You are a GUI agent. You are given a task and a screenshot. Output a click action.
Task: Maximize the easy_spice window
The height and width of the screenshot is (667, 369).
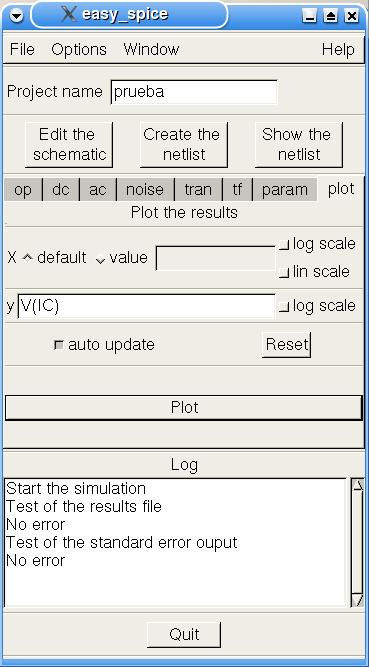point(331,16)
